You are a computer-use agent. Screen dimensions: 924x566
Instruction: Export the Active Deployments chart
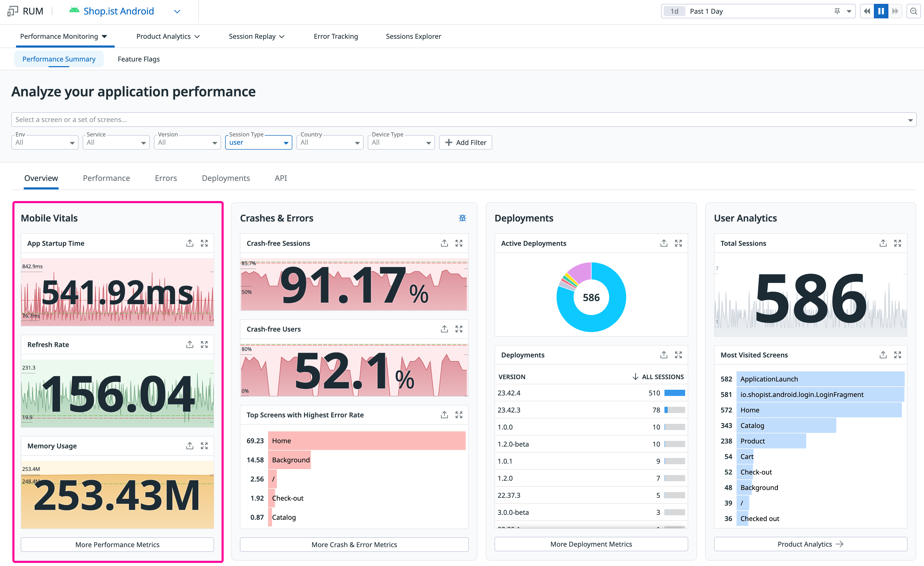[x=664, y=243]
